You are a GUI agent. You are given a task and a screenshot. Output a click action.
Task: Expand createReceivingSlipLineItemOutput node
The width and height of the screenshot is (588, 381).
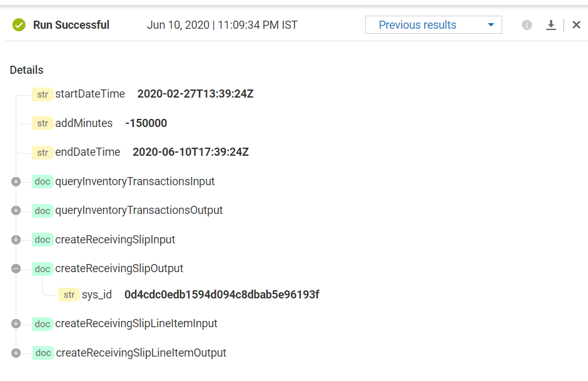(x=16, y=353)
